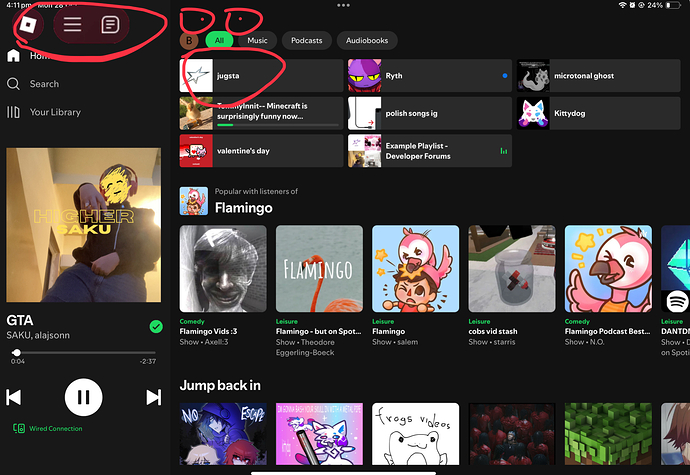Skip to next track

click(154, 397)
